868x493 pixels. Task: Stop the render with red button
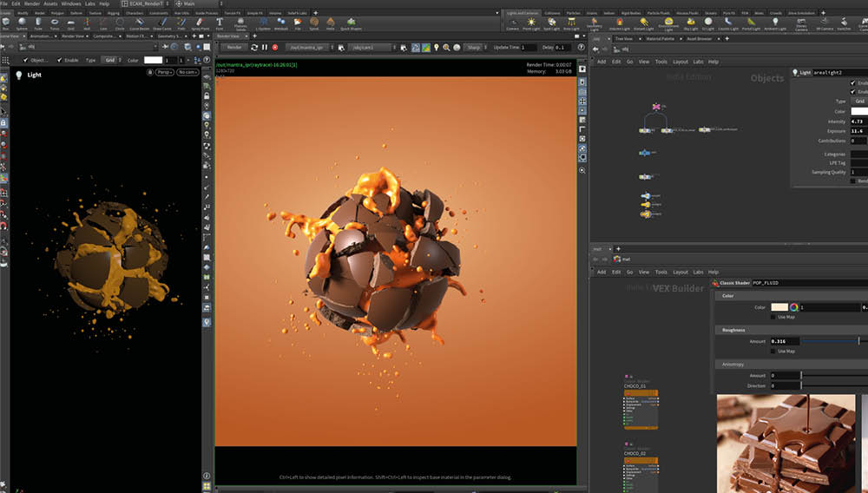click(x=275, y=47)
